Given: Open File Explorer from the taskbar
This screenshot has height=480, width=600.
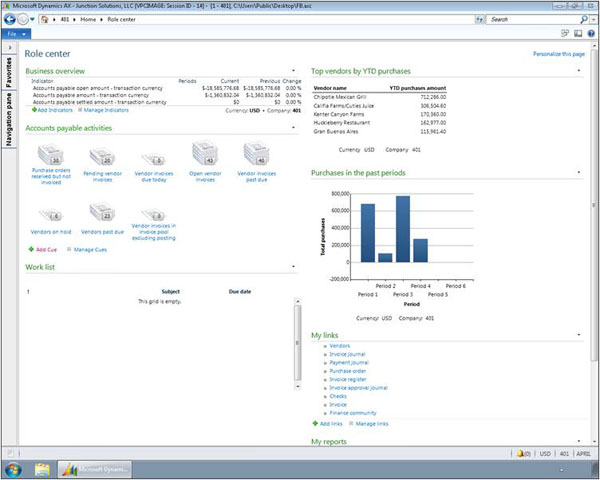Looking at the screenshot, I should 42,470.
